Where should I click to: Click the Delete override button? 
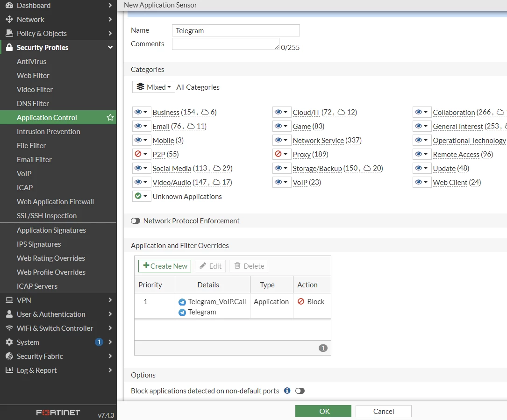249,266
